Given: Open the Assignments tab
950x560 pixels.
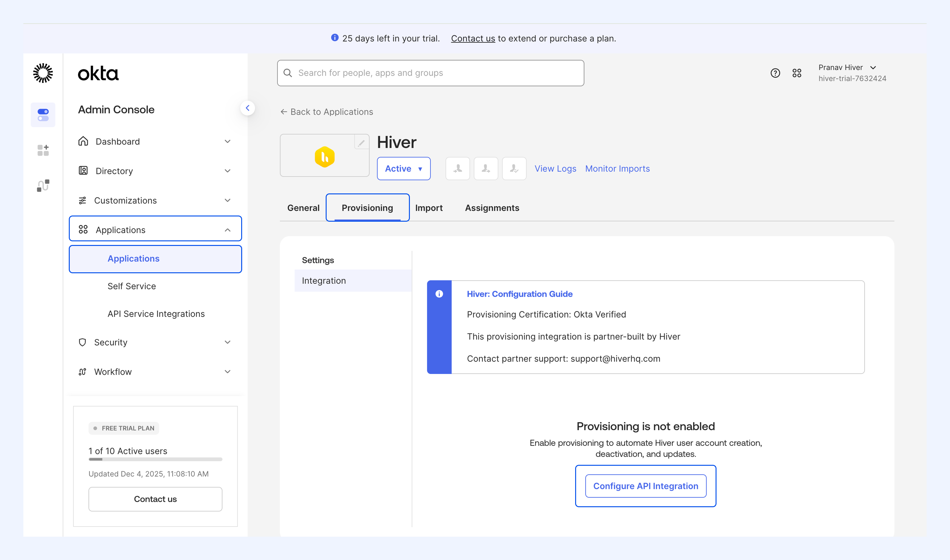Looking at the screenshot, I should coord(492,208).
